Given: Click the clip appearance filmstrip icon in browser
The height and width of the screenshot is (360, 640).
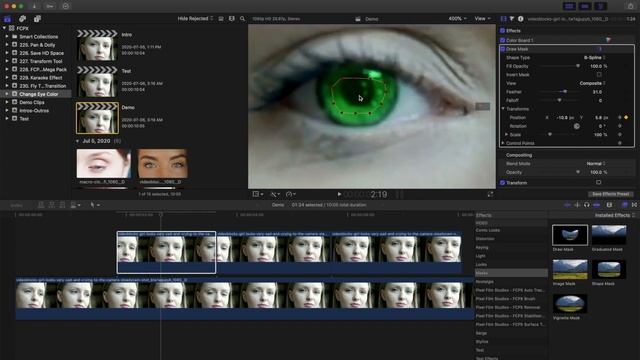Looking at the screenshot, I should point(231,19).
